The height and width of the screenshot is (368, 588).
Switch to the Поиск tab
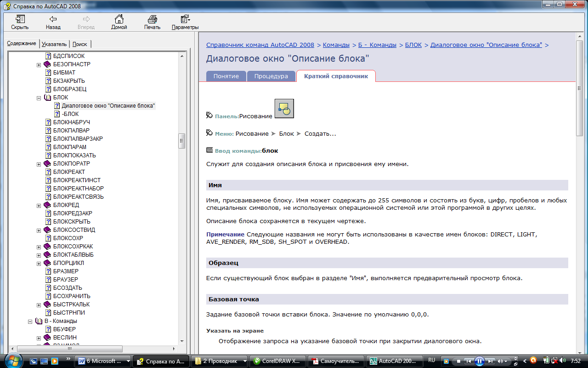[80, 44]
